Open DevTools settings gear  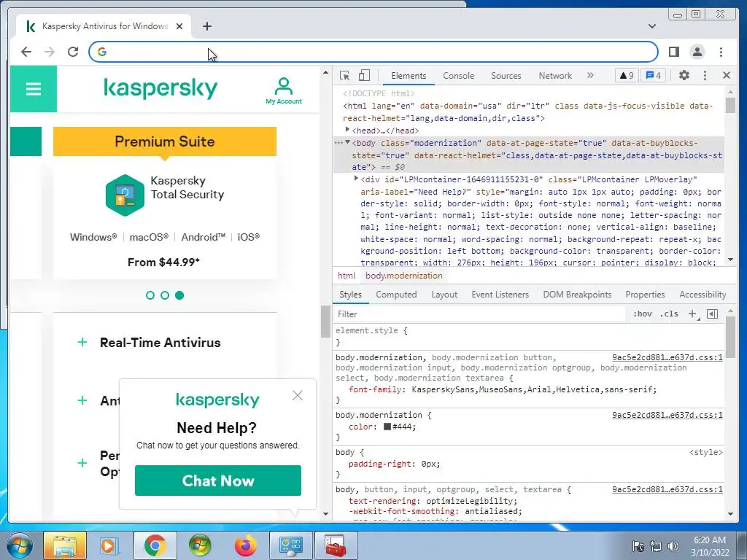[x=684, y=75]
